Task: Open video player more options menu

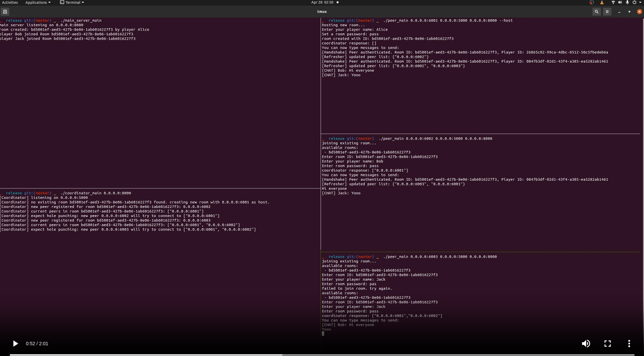Action: (629, 344)
